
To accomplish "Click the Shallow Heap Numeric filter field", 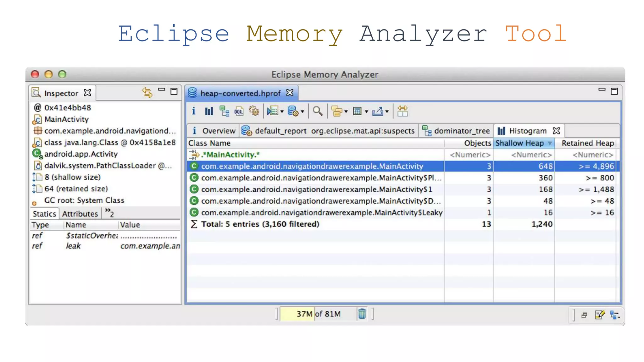I will (524, 155).
